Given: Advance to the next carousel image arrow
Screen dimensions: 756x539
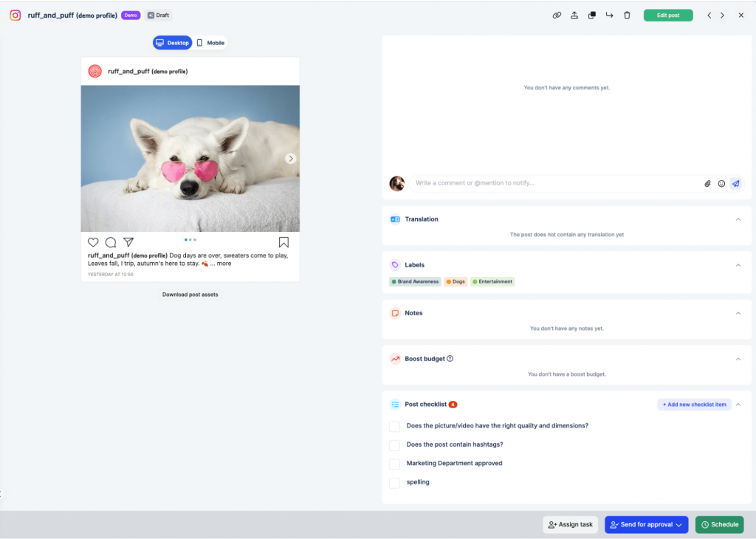Looking at the screenshot, I should (x=291, y=159).
